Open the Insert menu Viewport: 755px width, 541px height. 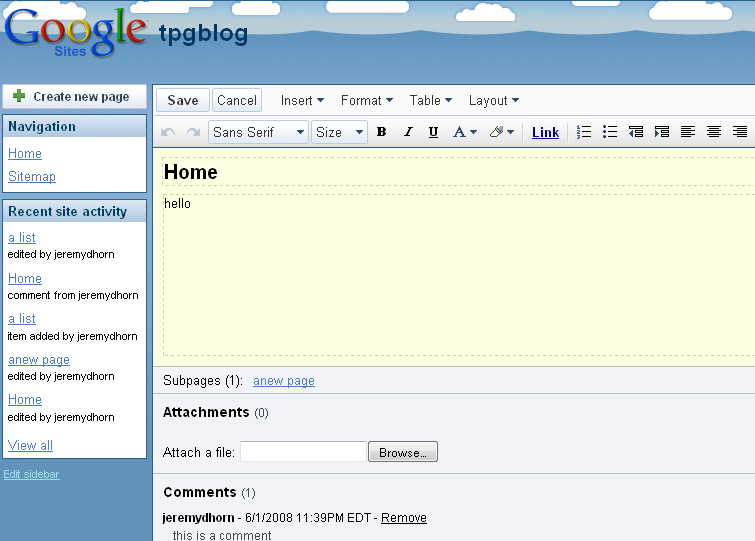302,100
